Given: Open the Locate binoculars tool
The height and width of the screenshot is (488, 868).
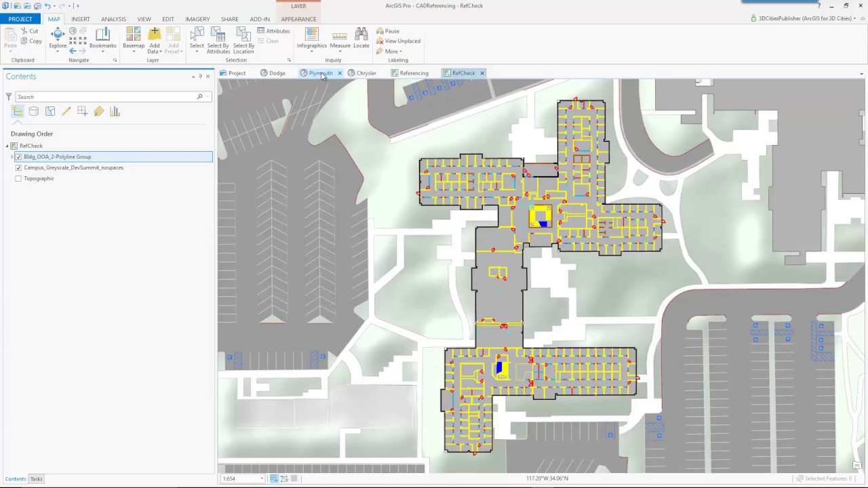Looking at the screenshot, I should [361, 39].
